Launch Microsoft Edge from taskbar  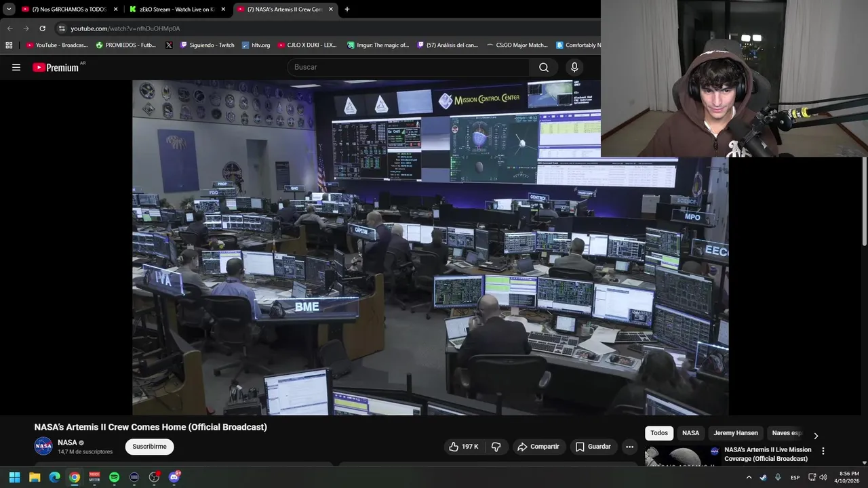tap(54, 477)
